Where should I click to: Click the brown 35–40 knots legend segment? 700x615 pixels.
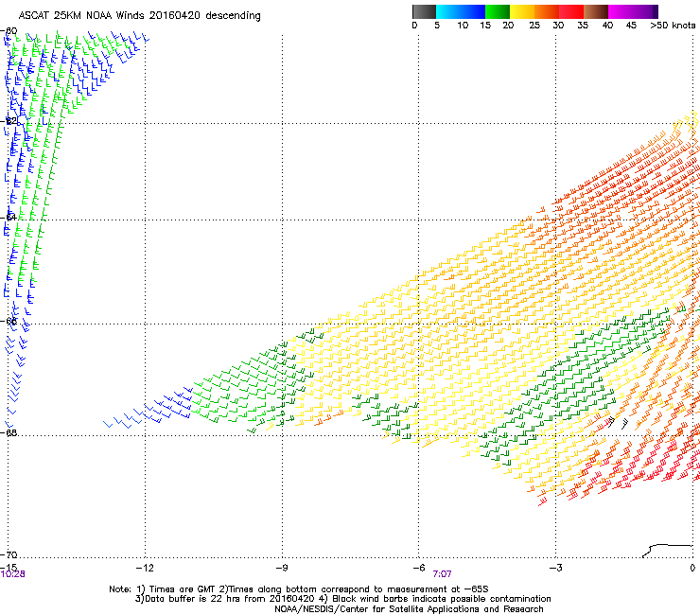(x=596, y=11)
